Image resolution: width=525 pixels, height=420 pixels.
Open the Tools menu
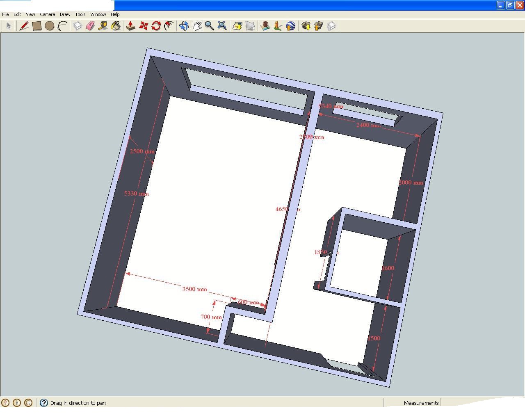(x=80, y=14)
